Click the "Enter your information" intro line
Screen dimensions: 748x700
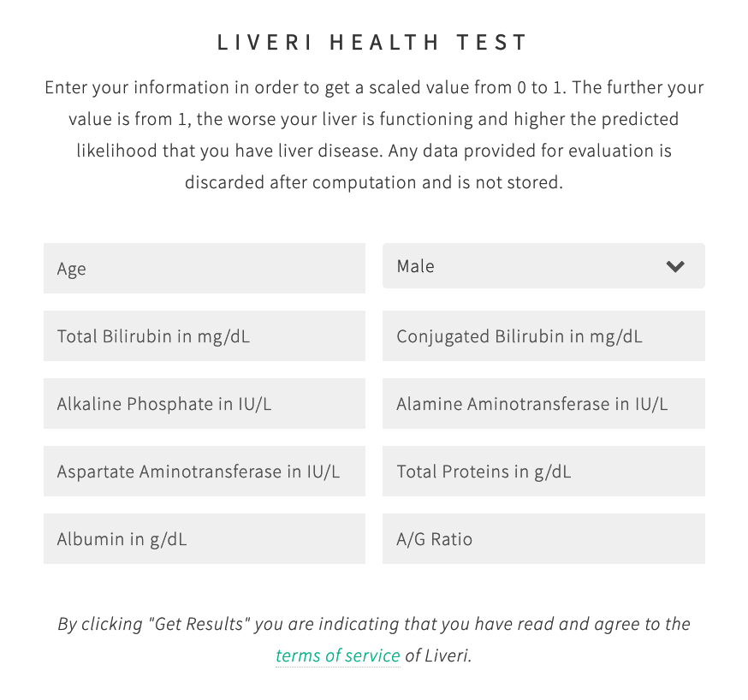click(x=374, y=88)
